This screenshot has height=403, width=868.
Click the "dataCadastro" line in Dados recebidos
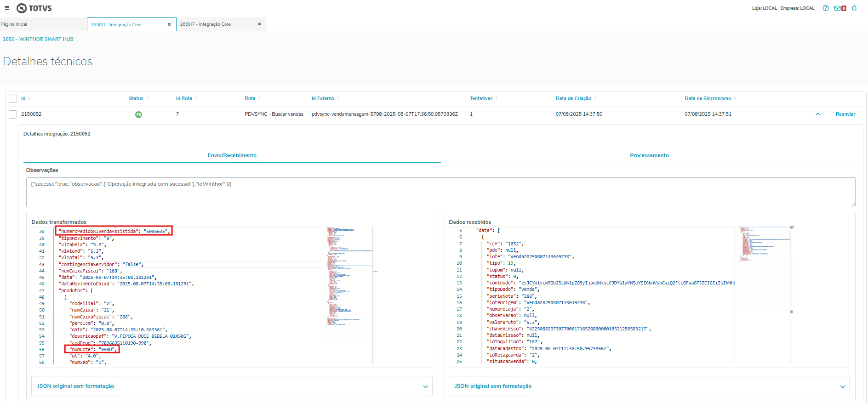pos(549,349)
